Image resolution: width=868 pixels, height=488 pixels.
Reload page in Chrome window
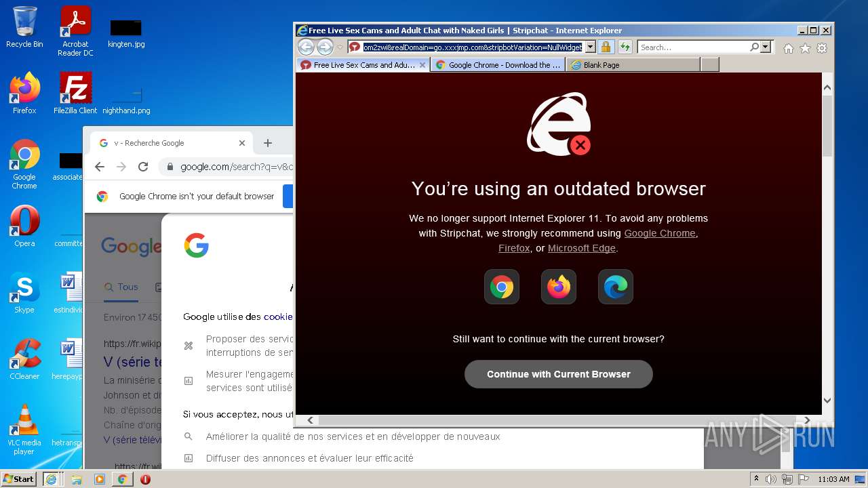pos(143,167)
